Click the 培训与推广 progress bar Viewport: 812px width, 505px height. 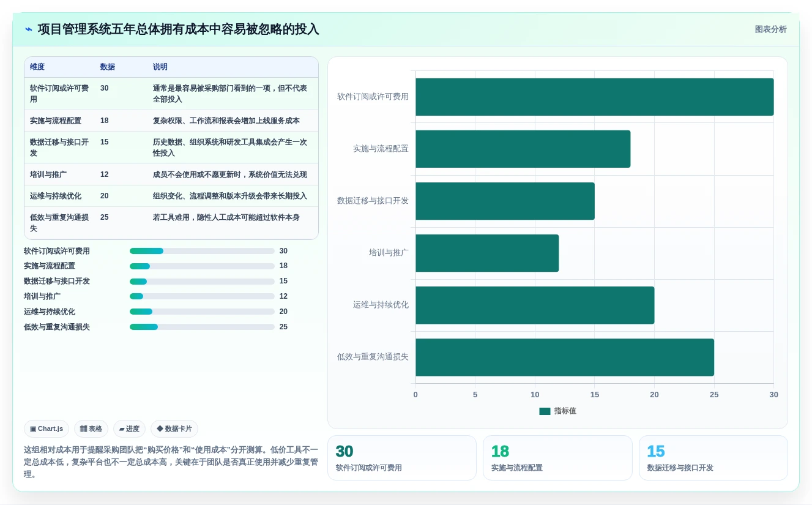click(x=202, y=296)
